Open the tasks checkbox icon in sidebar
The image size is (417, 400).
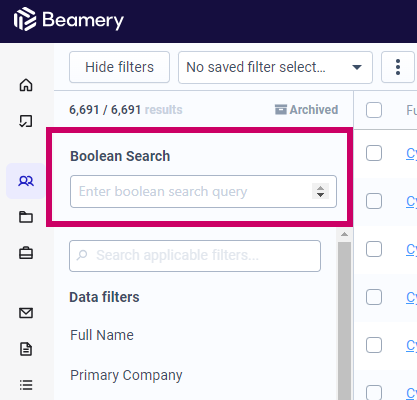coord(26,121)
